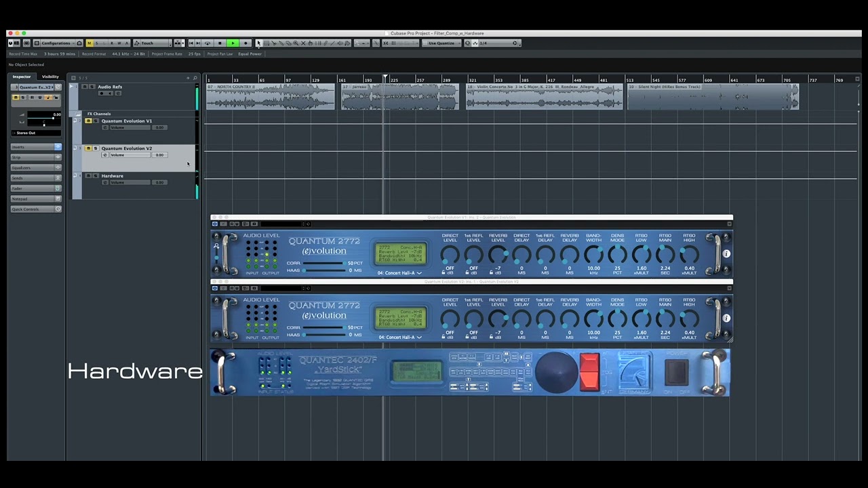Image resolution: width=868 pixels, height=488 pixels.
Task: Toggle Record Enable on Audio Refs track
Action: click(102, 93)
